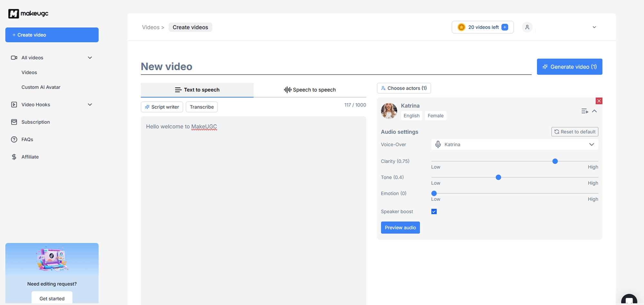Screen dimensions: 644x305
Task: Click the script-queue icon on Katrina's card
Action: 585,111
